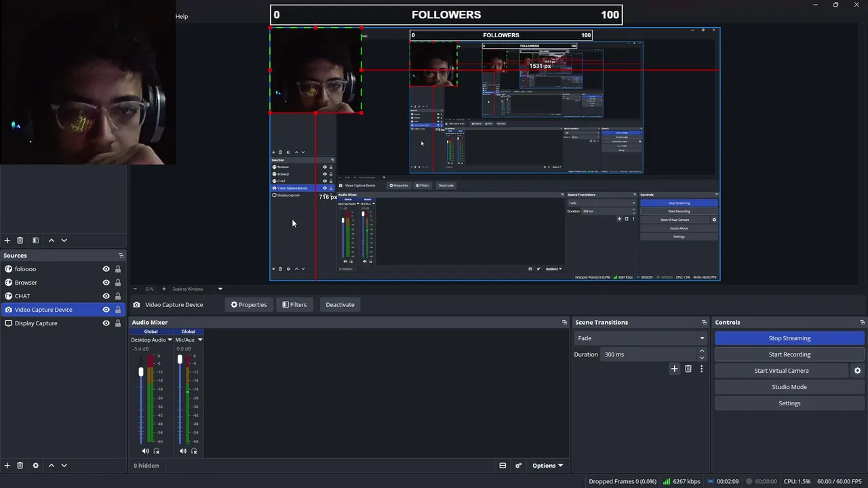Select the foloooo source row
868x488 pixels.
(63, 269)
